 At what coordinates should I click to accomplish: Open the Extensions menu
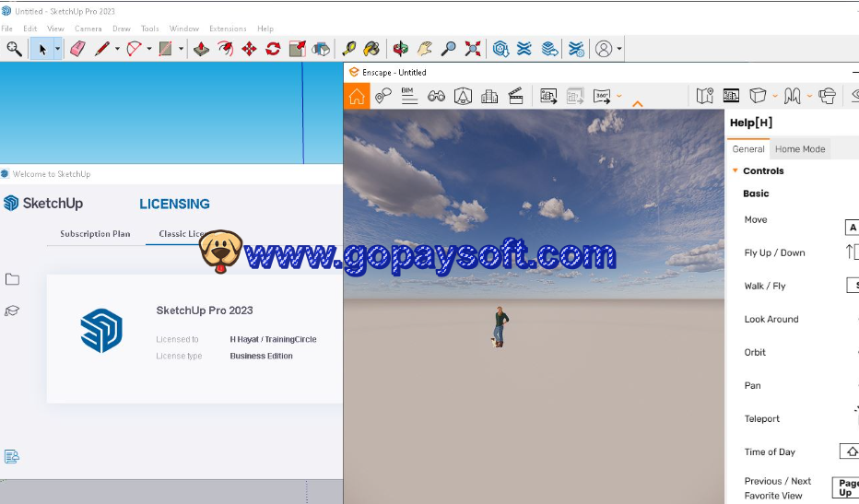coord(228,29)
